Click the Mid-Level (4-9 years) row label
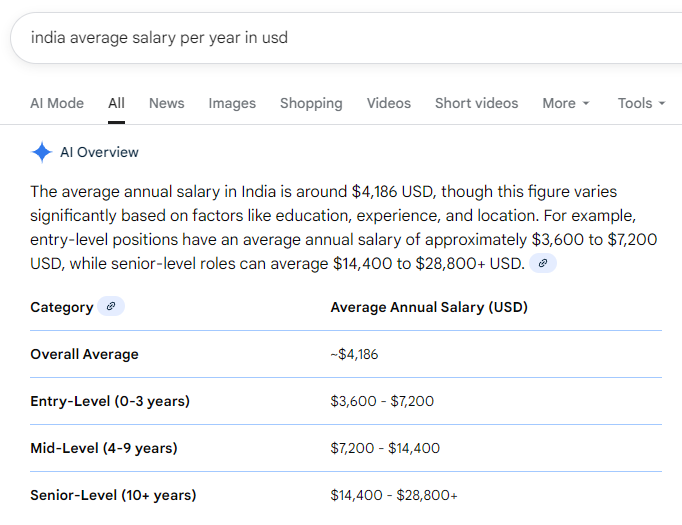This screenshot has height=525, width=682. pos(104,448)
